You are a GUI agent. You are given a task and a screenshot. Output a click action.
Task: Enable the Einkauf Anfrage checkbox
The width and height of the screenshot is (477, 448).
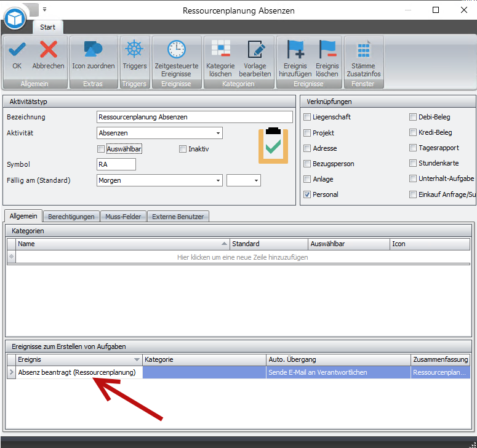pyautogui.click(x=413, y=194)
